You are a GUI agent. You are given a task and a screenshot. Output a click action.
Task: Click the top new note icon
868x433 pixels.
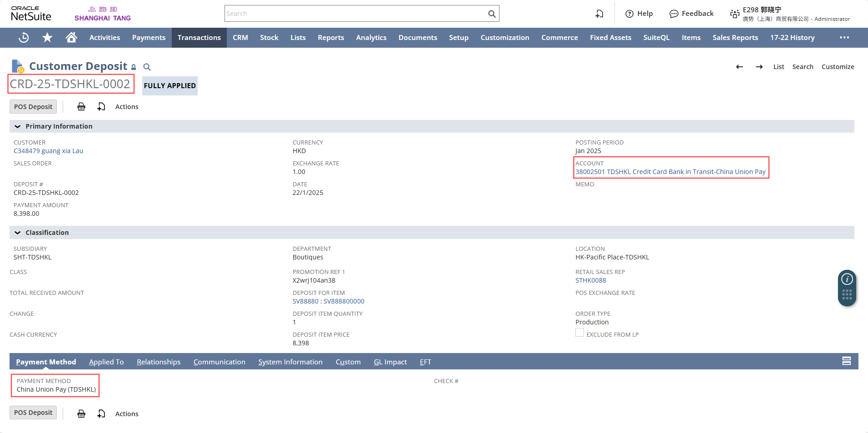101,107
